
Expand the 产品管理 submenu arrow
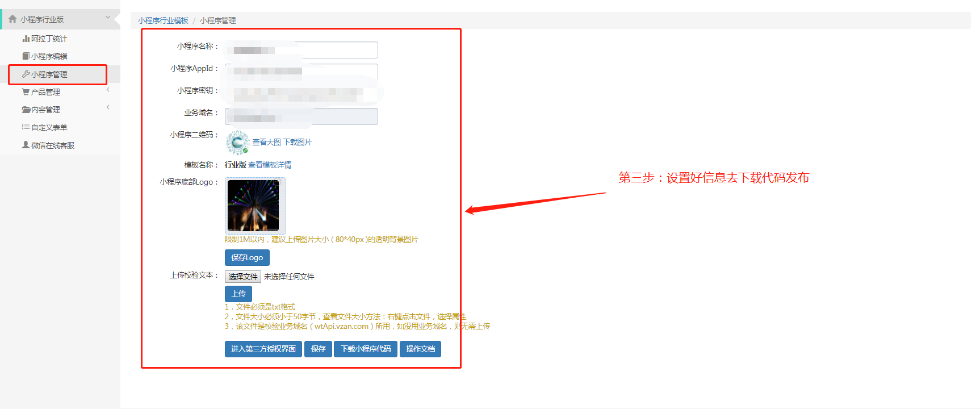pos(108,90)
